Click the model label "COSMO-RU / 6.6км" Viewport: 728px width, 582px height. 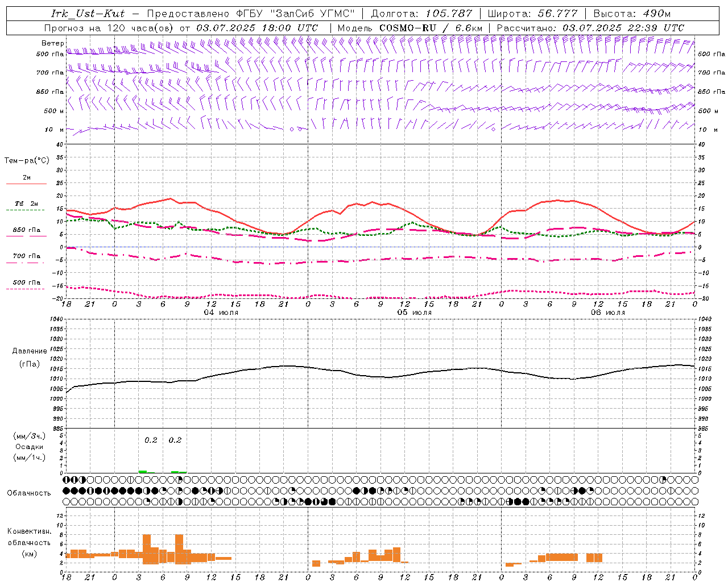431,28
